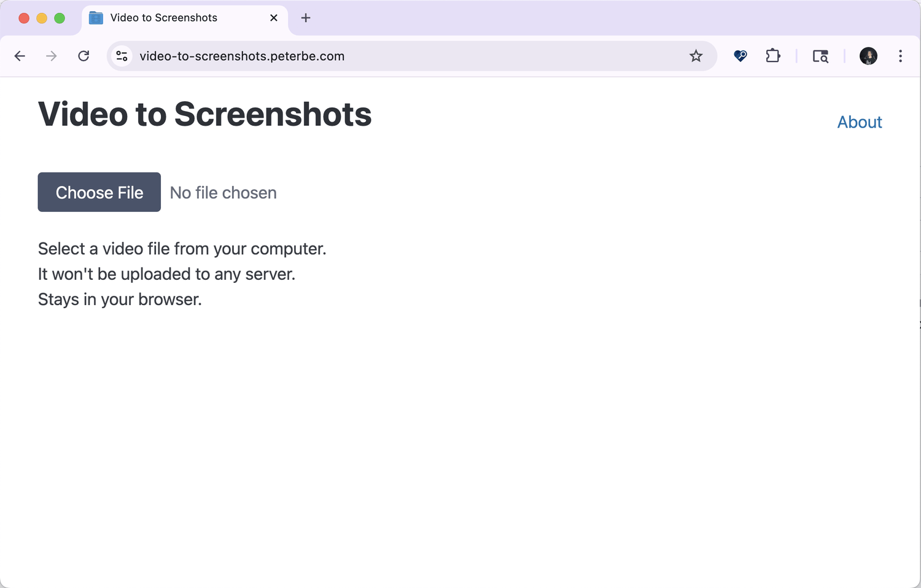
Task: Close the Video to Screenshots tab
Action: pos(273,18)
